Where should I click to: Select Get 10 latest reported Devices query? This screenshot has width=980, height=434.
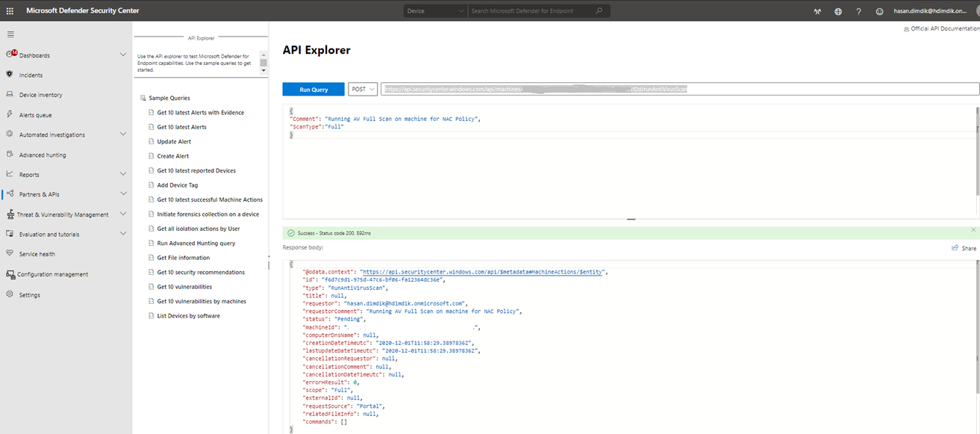196,170
